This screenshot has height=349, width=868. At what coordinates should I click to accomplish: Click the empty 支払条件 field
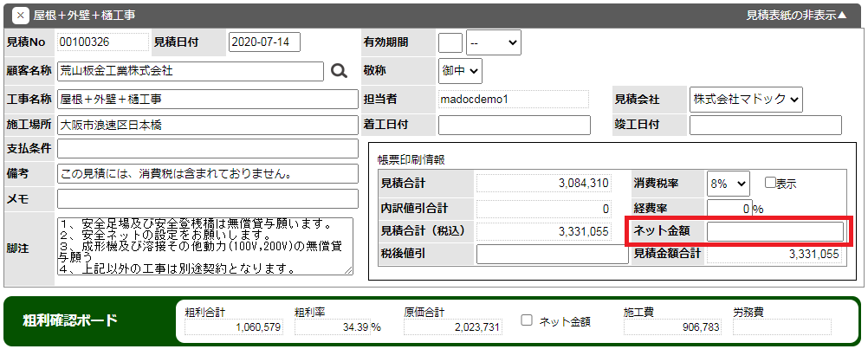(207, 149)
